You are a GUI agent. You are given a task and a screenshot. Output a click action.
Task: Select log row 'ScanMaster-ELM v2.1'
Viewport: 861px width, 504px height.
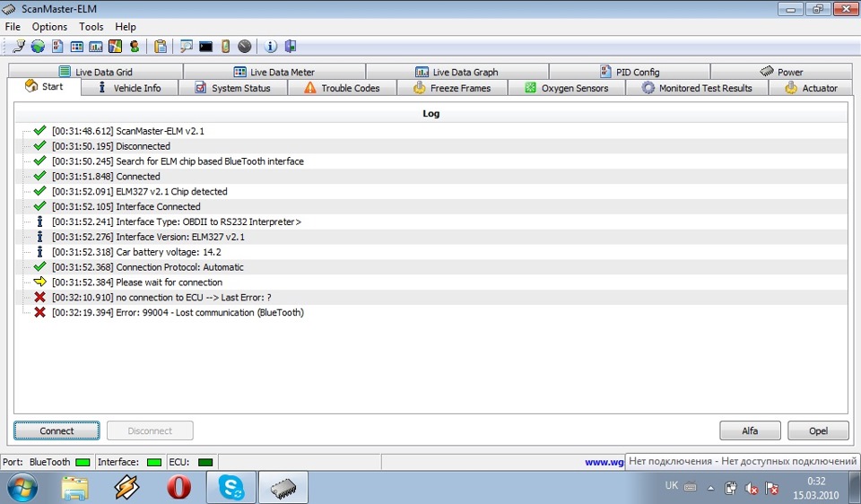431,131
